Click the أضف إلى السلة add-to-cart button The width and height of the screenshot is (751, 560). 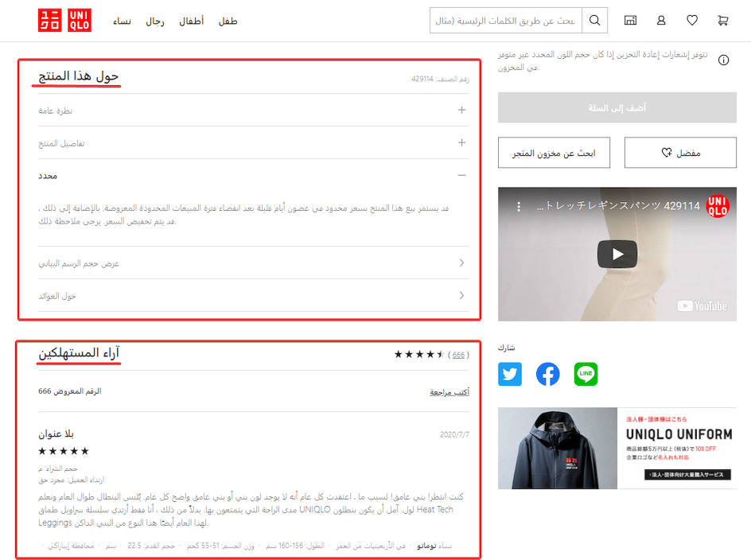coord(617,108)
